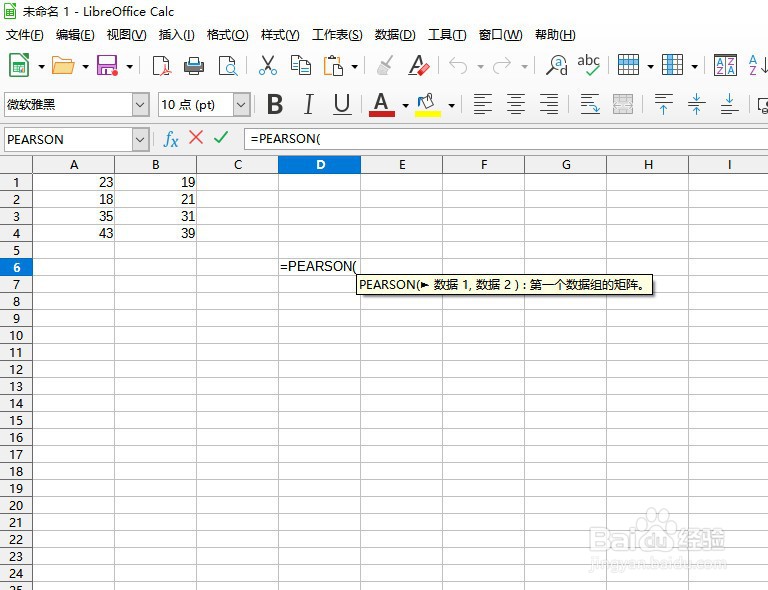Screen dimensions: 768x590
Task: Open a file with the folder icon
Action: (x=63, y=65)
